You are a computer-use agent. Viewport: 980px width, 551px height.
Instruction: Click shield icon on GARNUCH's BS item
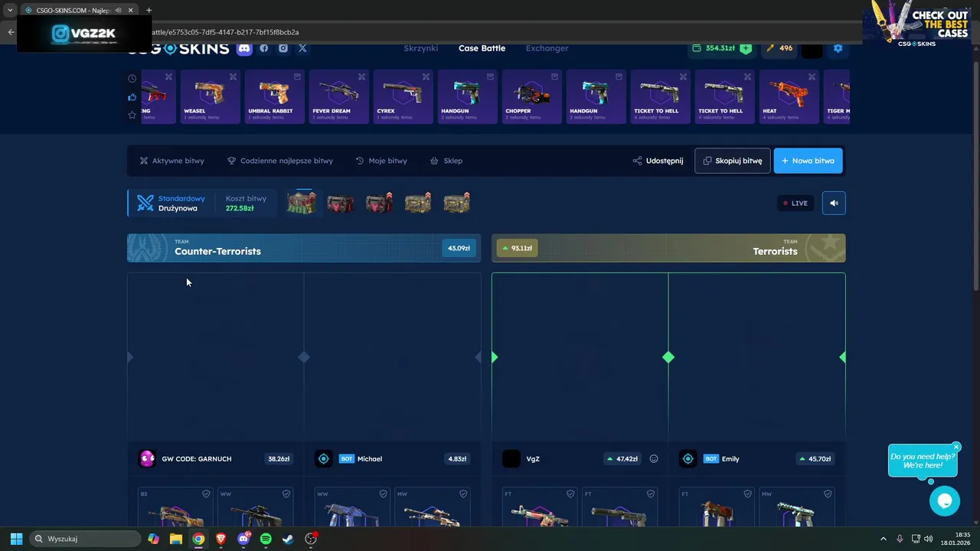(x=206, y=494)
